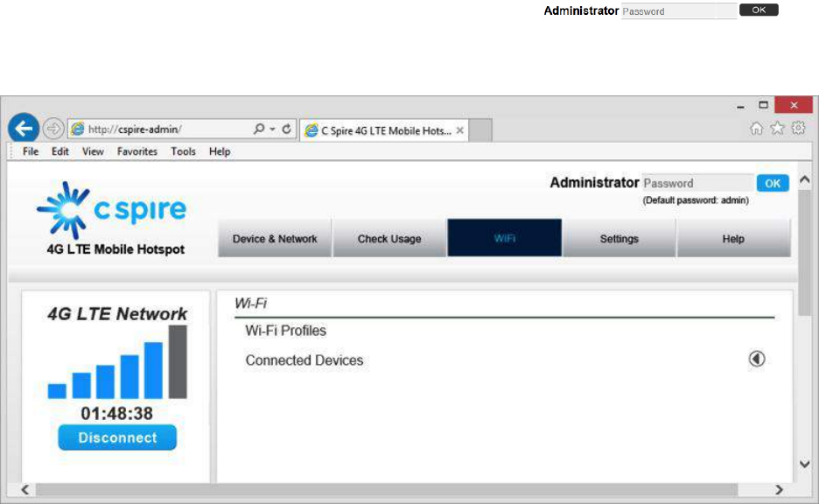Click the browser forward arrow button

[x=53, y=129]
